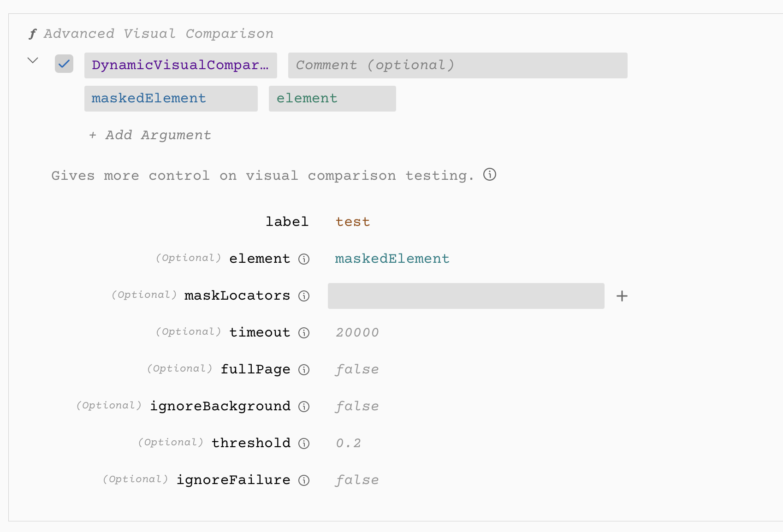Uncheck the step enable checkbox
783x532 pixels.
tap(64, 65)
